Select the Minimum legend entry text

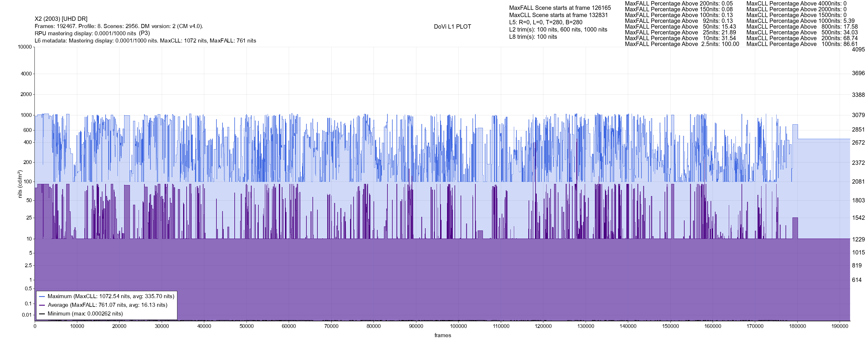85,314
